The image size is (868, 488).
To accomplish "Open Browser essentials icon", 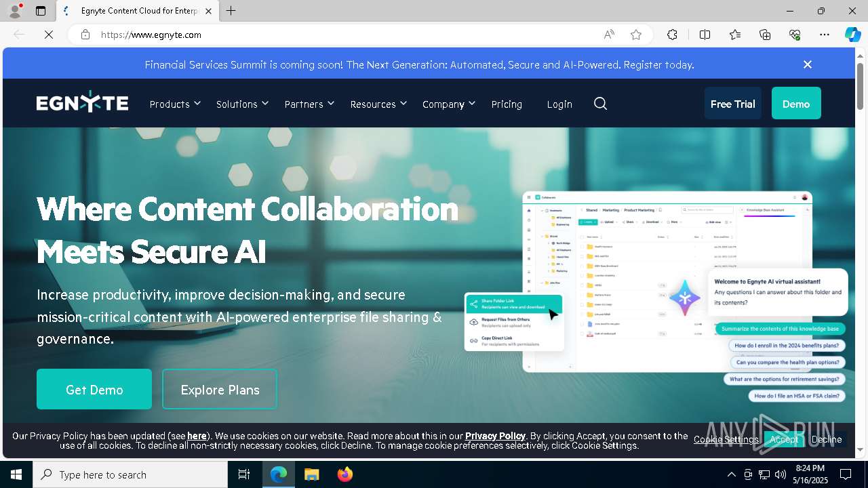I will (x=795, y=35).
